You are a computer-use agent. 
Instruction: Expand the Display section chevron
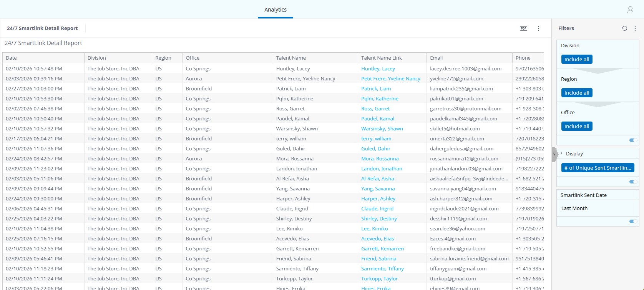(562, 153)
